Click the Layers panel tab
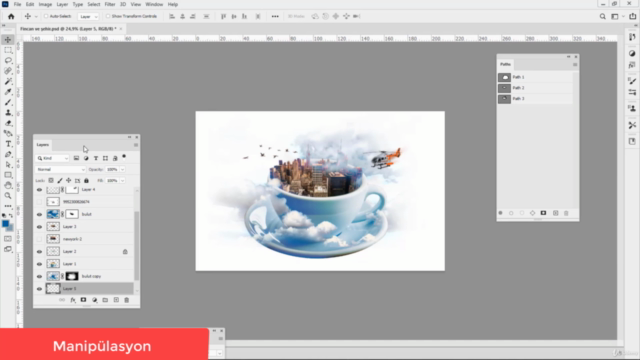Image resolution: width=640 pixels, height=360 pixels. [42, 145]
